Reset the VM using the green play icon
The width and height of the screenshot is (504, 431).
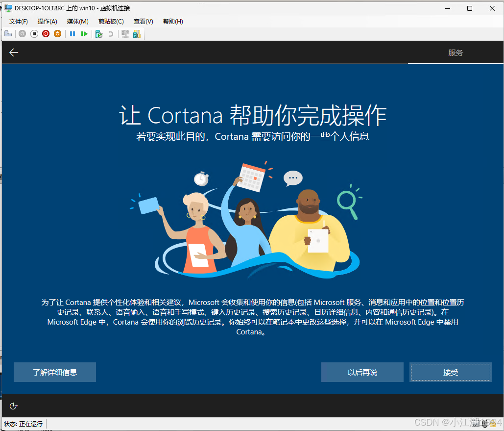(x=84, y=34)
